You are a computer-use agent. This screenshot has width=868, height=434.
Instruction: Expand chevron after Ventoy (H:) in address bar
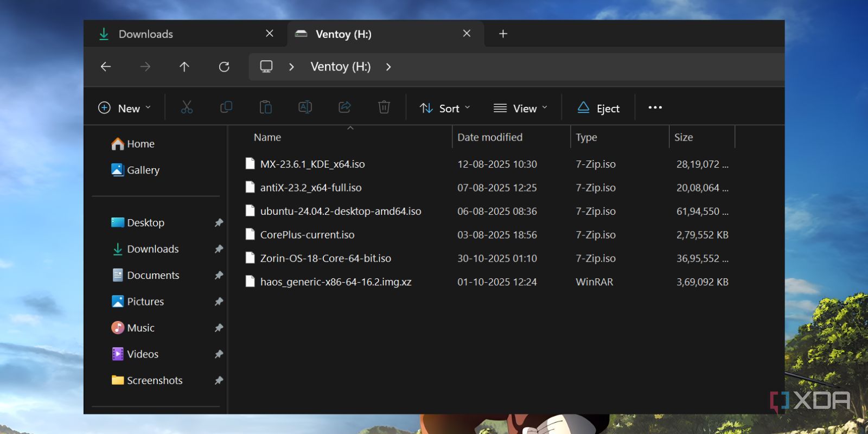coord(388,67)
